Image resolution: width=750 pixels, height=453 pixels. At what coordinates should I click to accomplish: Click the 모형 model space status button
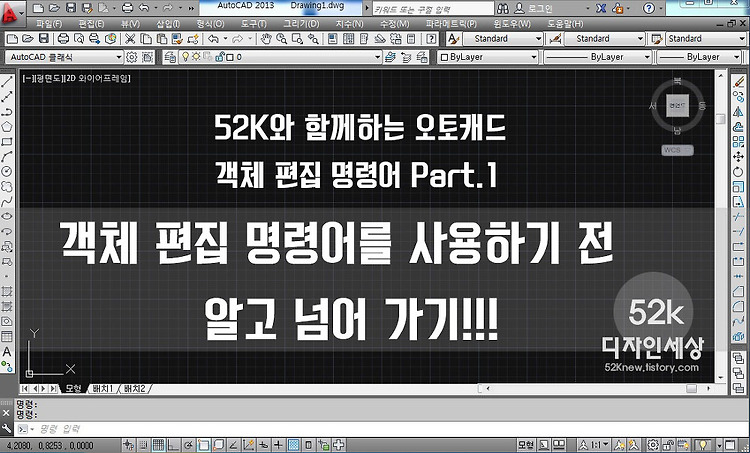(526, 445)
